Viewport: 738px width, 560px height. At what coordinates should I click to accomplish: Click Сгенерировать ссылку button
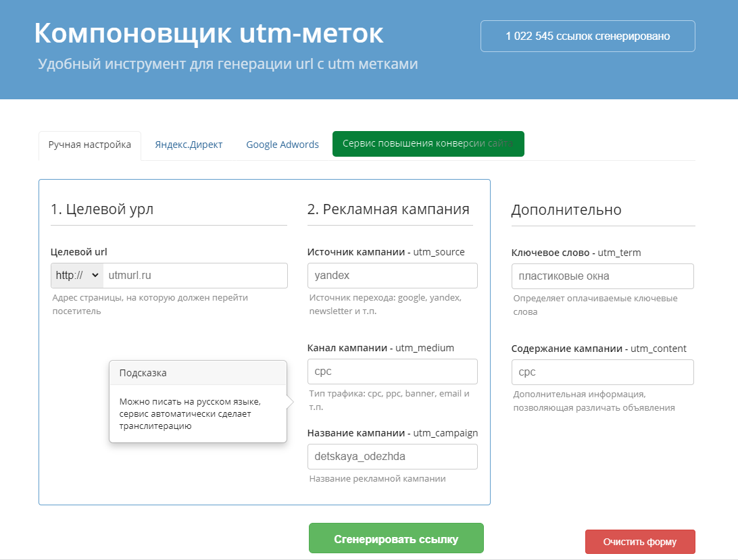(396, 539)
